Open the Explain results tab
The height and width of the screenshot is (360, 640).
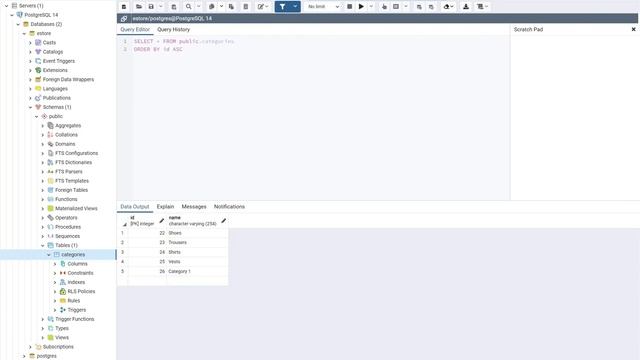tap(165, 207)
